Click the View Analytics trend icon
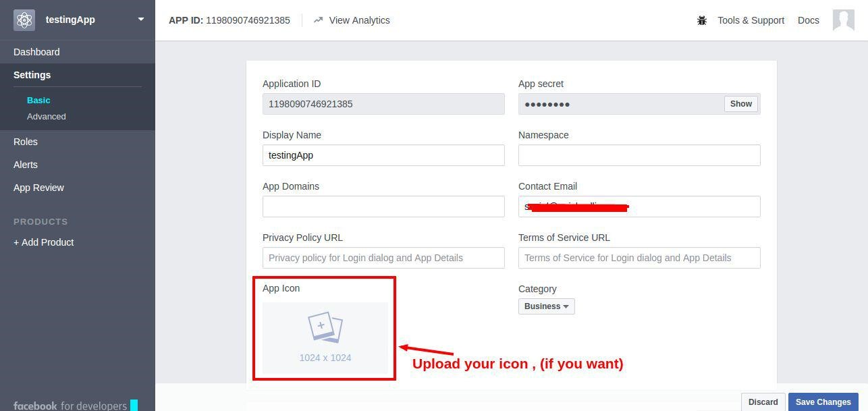Image resolution: width=868 pixels, height=411 pixels. pos(319,20)
